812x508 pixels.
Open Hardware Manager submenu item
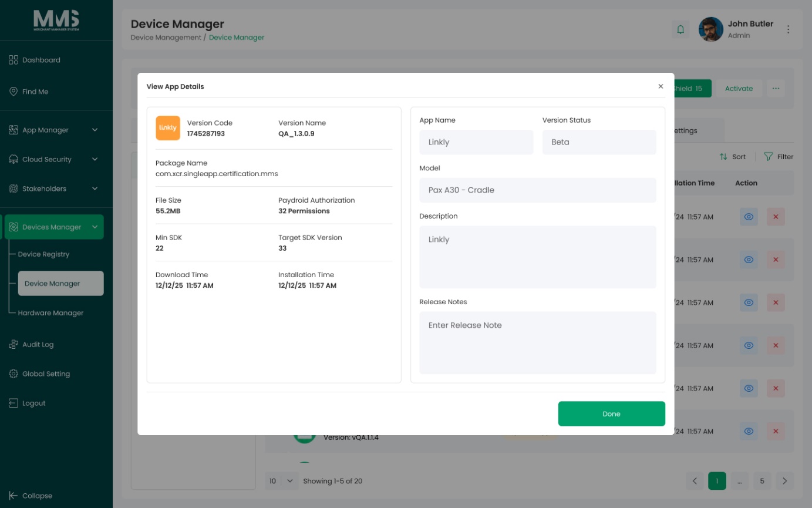point(50,313)
